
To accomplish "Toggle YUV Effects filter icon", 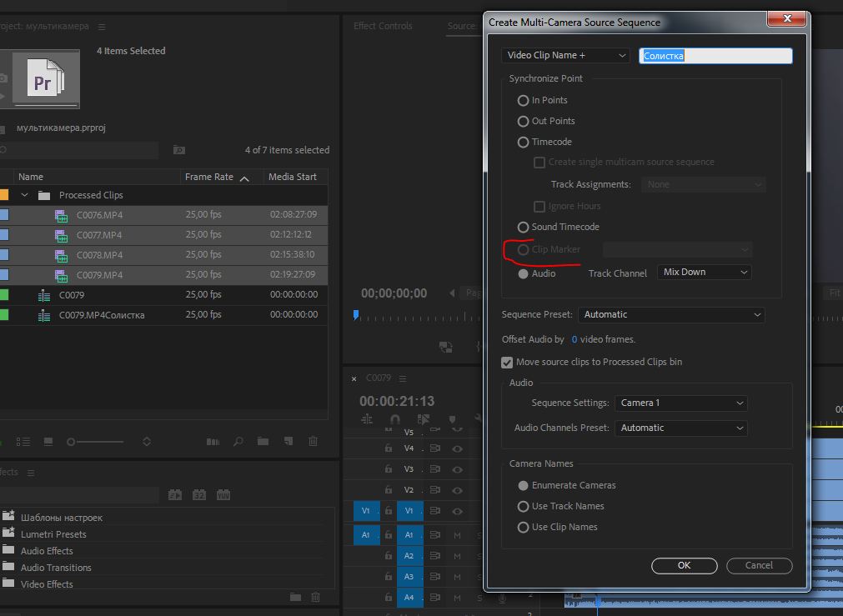I will coord(223,494).
